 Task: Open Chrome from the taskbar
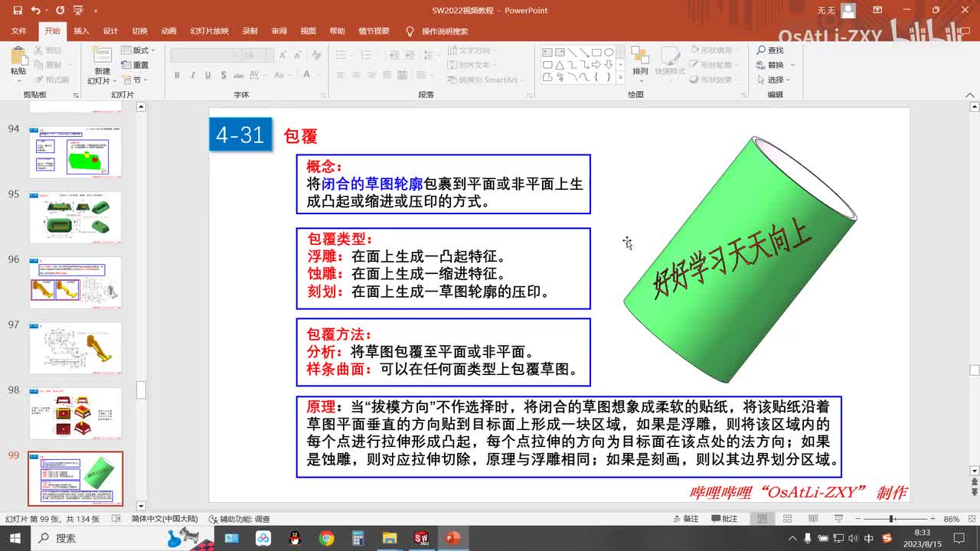tap(327, 538)
